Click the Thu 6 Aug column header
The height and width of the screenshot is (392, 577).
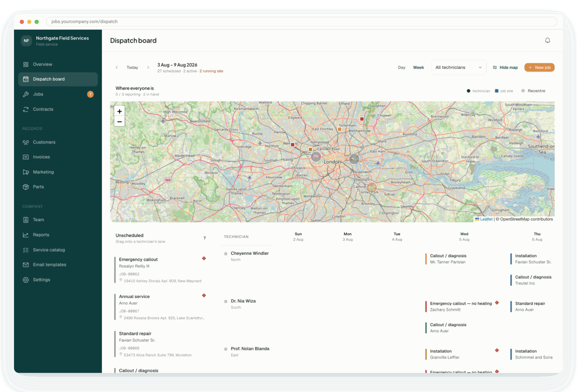click(x=537, y=237)
